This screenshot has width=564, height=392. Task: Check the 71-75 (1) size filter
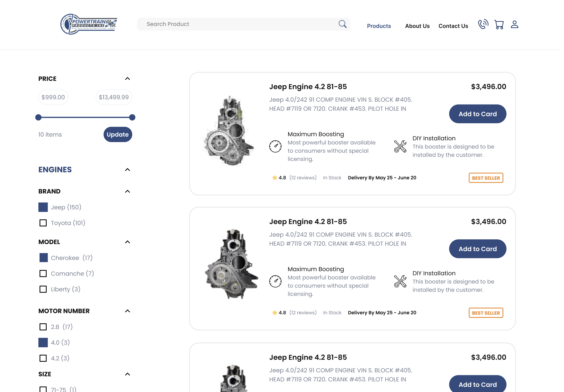[43, 389]
